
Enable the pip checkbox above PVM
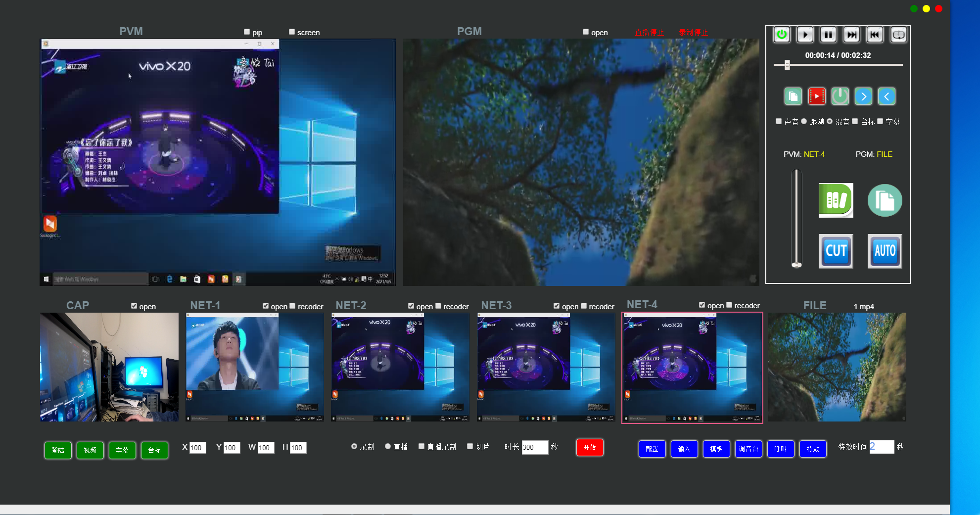click(247, 32)
